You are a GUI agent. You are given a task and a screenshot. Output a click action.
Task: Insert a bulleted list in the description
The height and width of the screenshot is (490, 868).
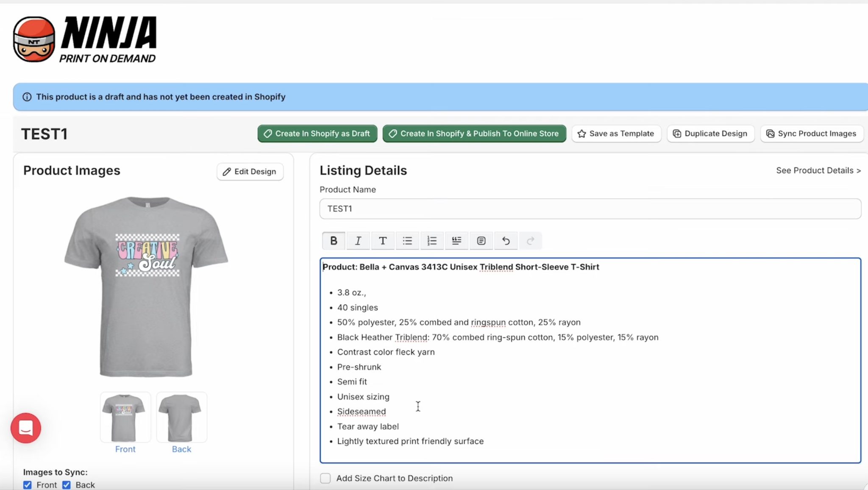407,240
